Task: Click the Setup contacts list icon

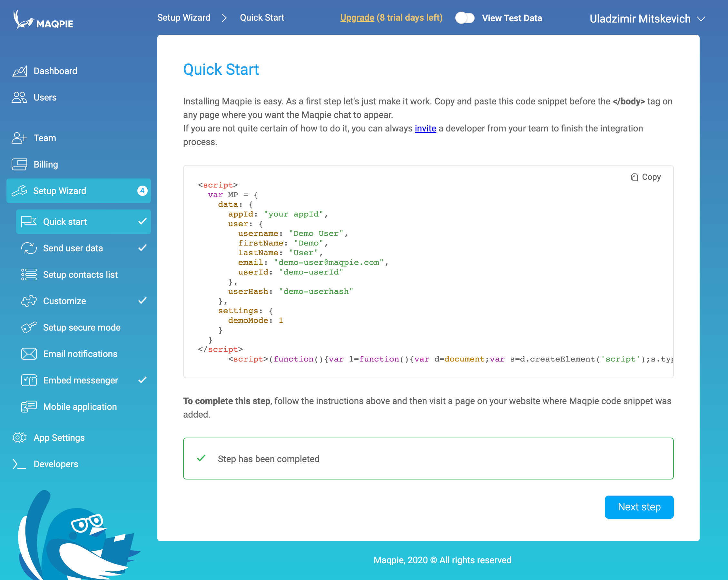Action: click(x=29, y=275)
